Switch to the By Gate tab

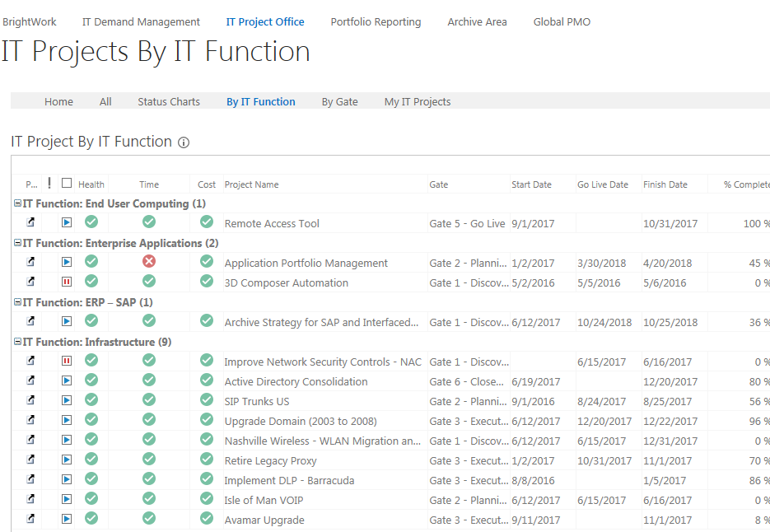point(340,101)
